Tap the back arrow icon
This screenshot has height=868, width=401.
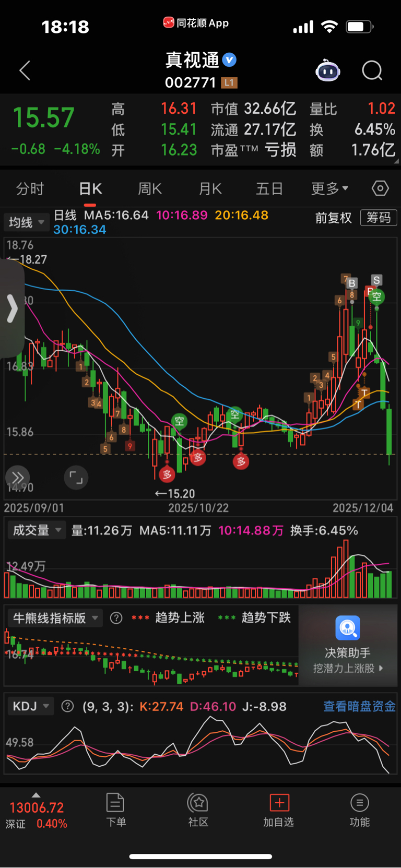[x=25, y=70]
